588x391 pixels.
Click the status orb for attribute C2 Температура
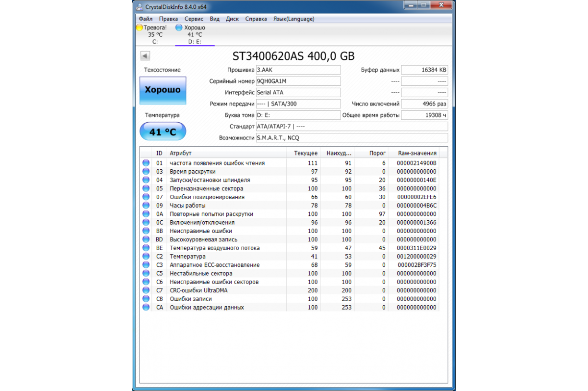pos(146,256)
